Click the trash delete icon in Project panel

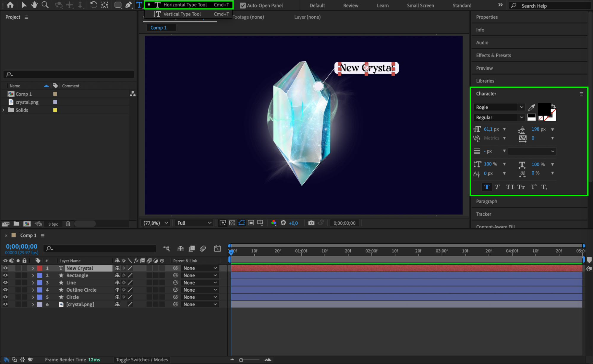[68, 224]
